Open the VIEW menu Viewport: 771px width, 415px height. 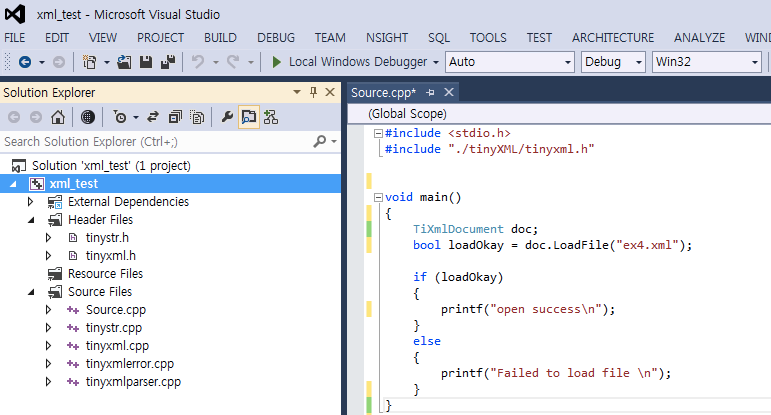[x=103, y=38]
